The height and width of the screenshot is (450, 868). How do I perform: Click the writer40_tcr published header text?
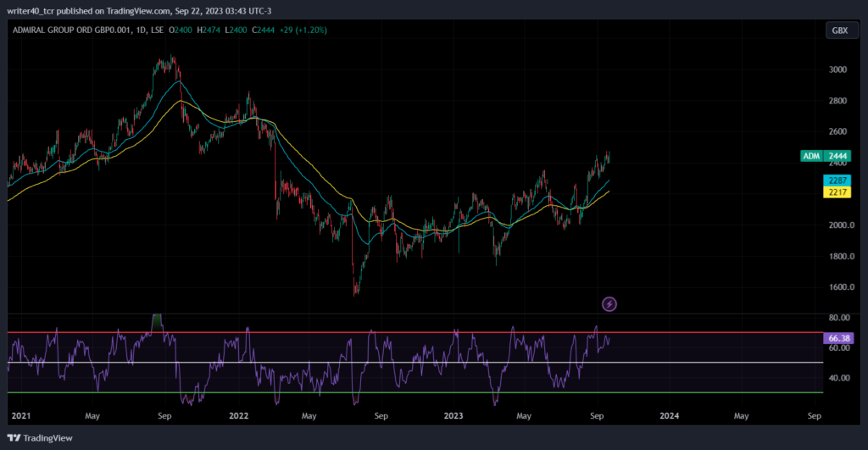(139, 11)
